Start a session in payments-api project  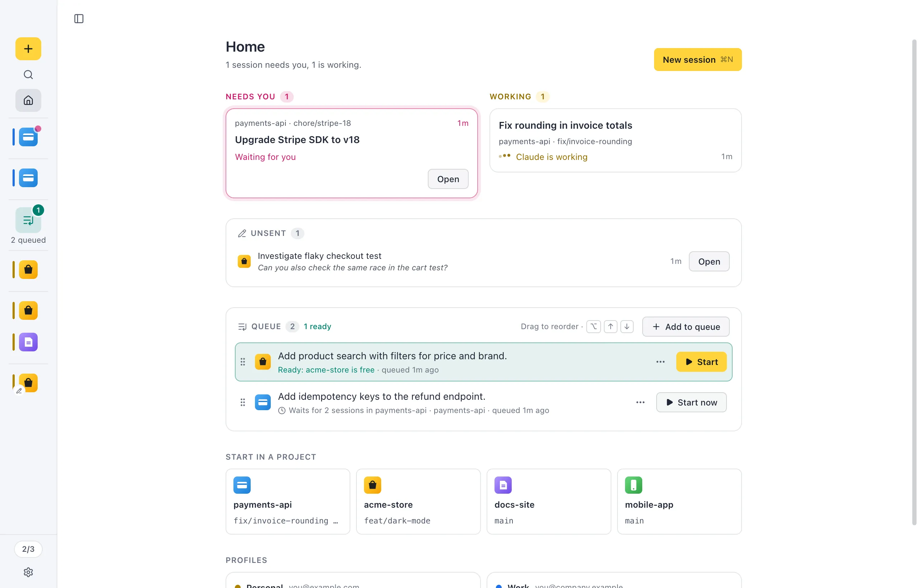tap(288, 501)
